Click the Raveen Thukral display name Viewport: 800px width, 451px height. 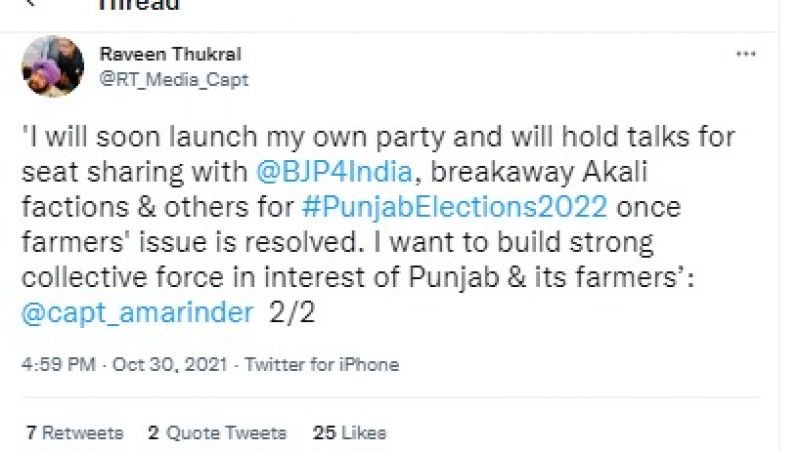[171, 54]
